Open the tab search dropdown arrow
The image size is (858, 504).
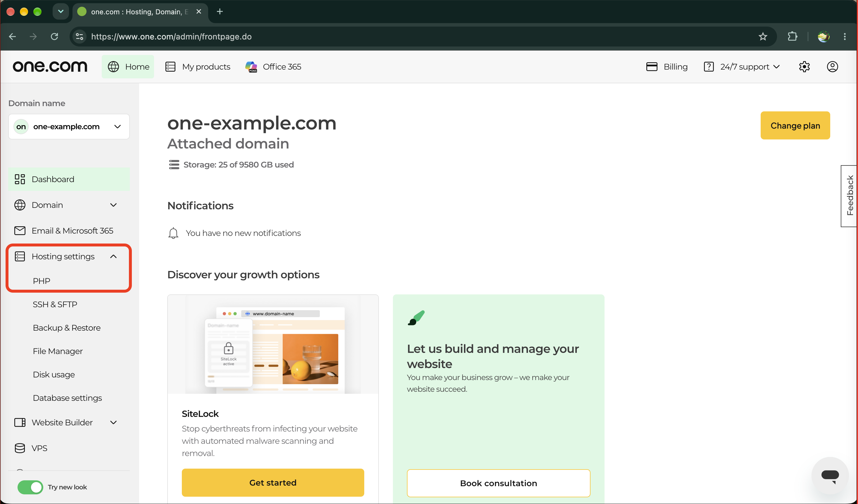point(61,12)
